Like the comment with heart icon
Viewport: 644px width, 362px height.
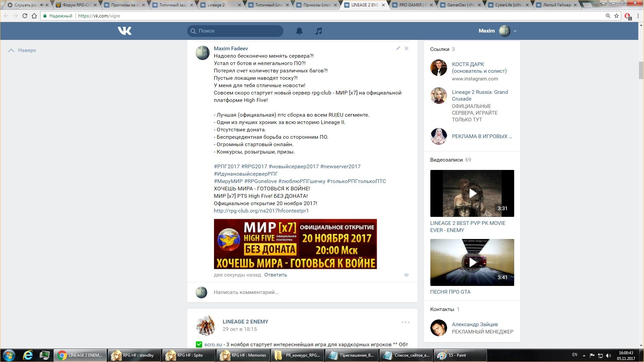pos(406,275)
